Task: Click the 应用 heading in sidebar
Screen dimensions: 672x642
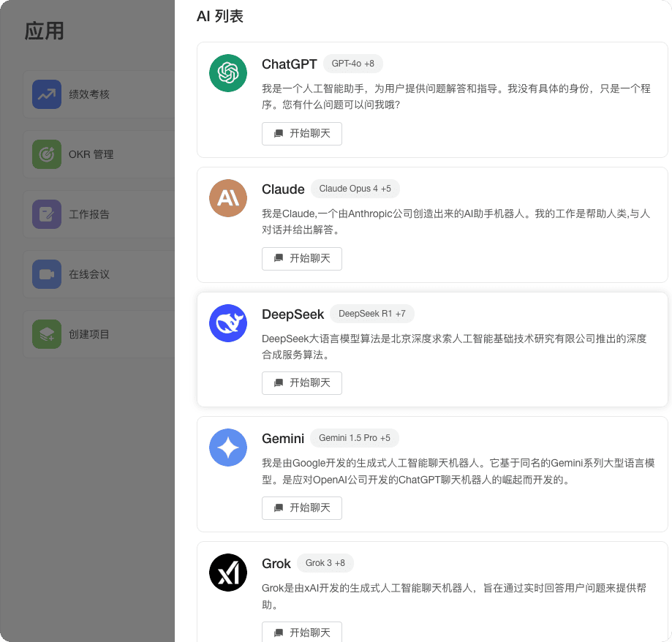Action: pyautogui.click(x=44, y=31)
